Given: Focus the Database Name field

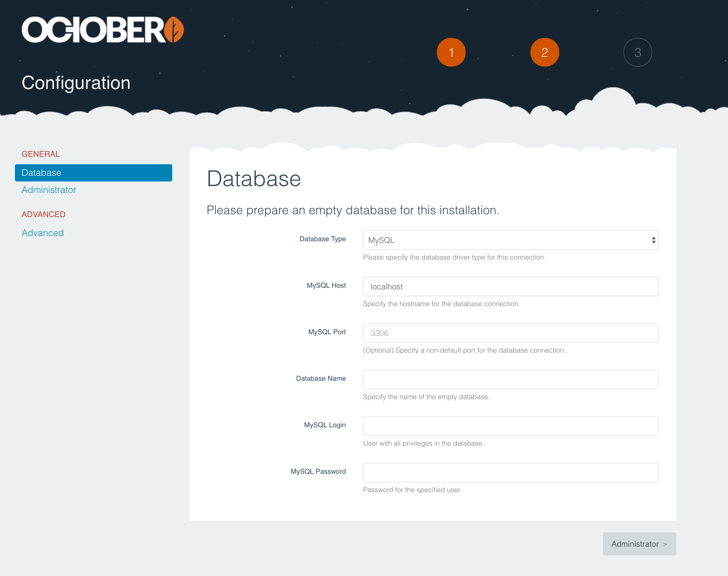Looking at the screenshot, I should pyautogui.click(x=510, y=380).
